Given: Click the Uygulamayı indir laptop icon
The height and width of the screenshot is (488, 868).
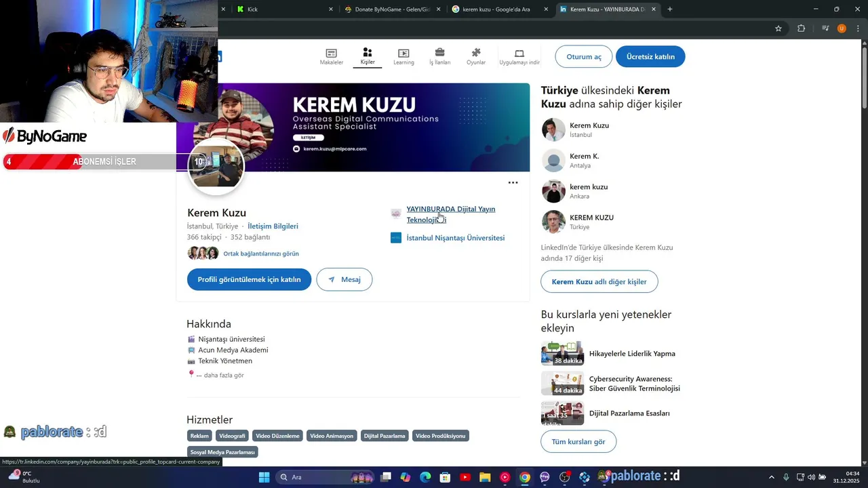Looking at the screenshot, I should [x=519, y=53].
